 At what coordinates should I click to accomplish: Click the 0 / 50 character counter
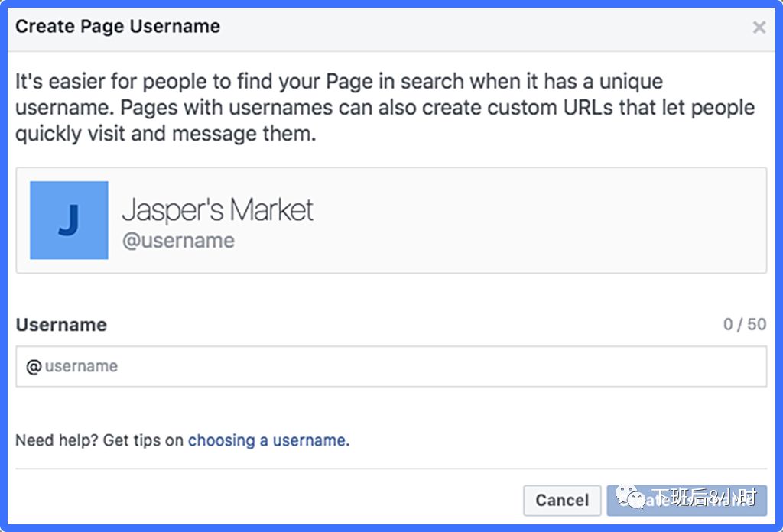(x=745, y=324)
